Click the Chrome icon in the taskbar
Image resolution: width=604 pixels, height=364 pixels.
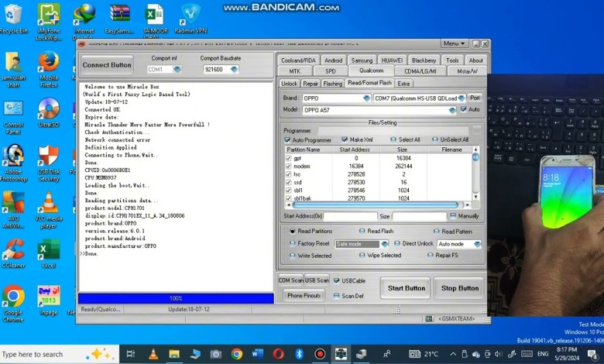coord(237,354)
